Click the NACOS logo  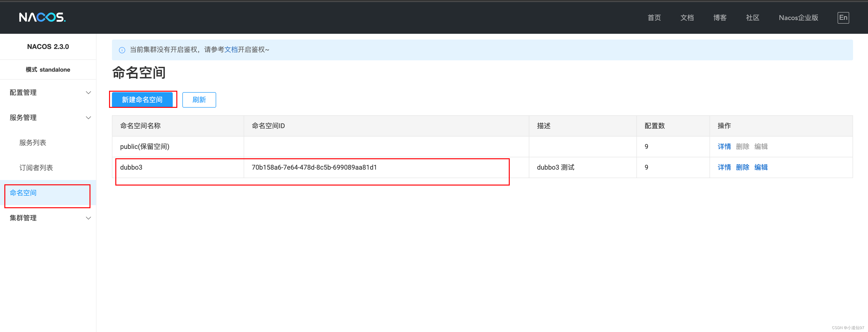pyautogui.click(x=42, y=17)
